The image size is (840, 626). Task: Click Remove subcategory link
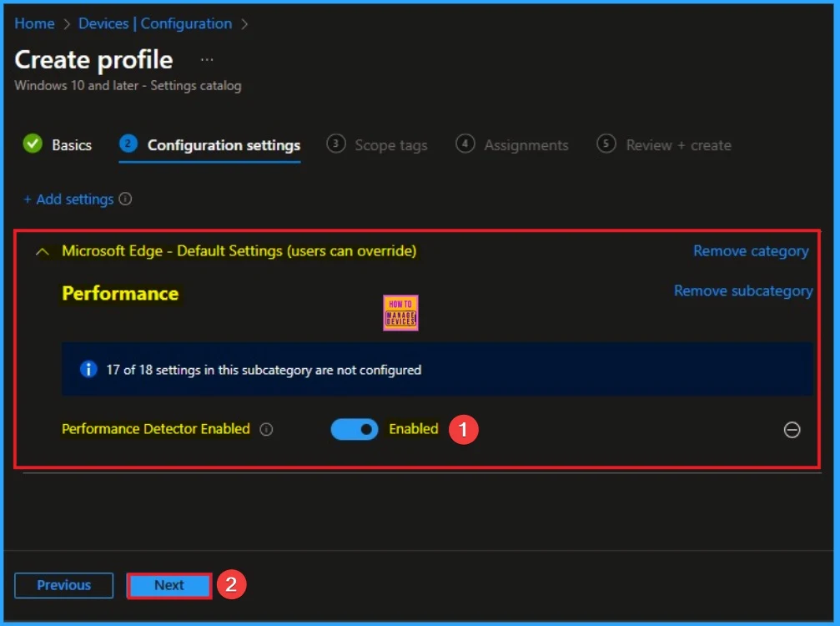pyautogui.click(x=743, y=290)
